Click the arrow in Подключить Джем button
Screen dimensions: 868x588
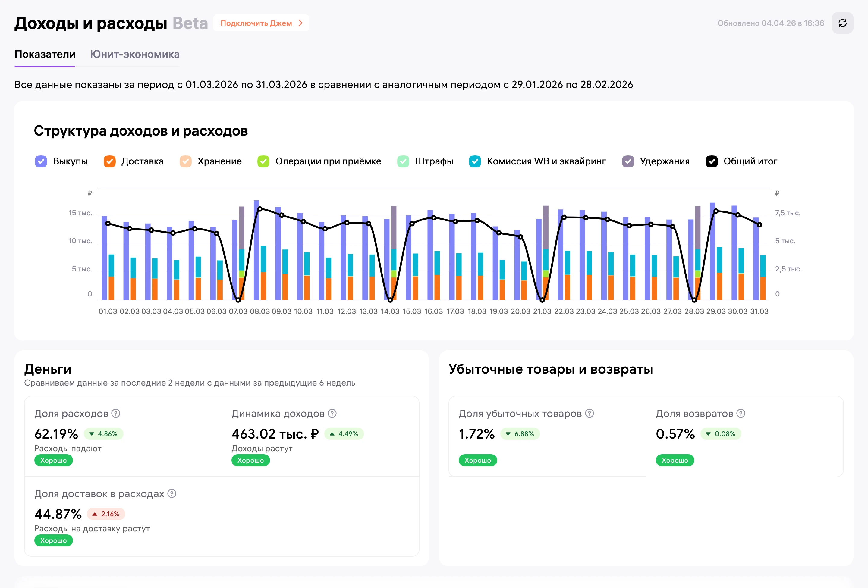[301, 23]
